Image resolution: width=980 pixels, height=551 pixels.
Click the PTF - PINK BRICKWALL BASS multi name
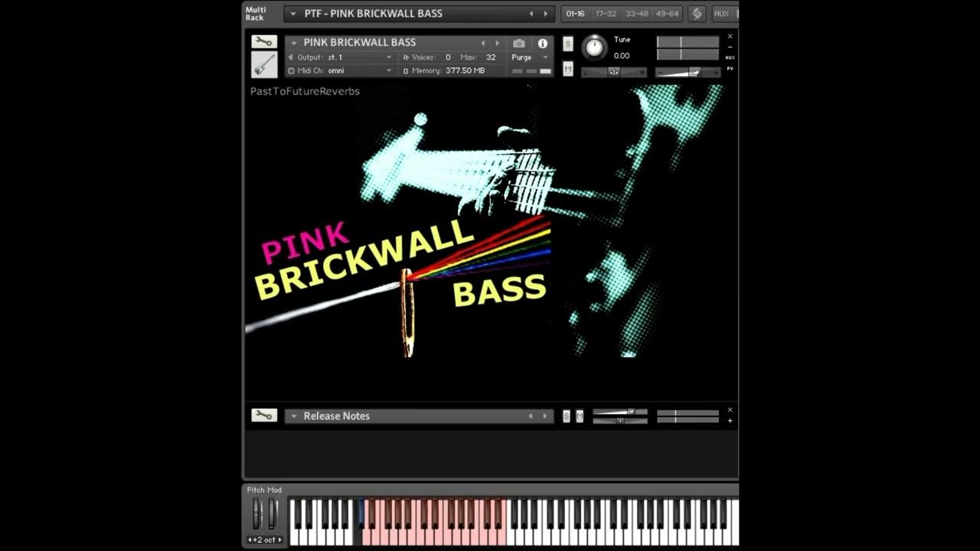pos(373,14)
